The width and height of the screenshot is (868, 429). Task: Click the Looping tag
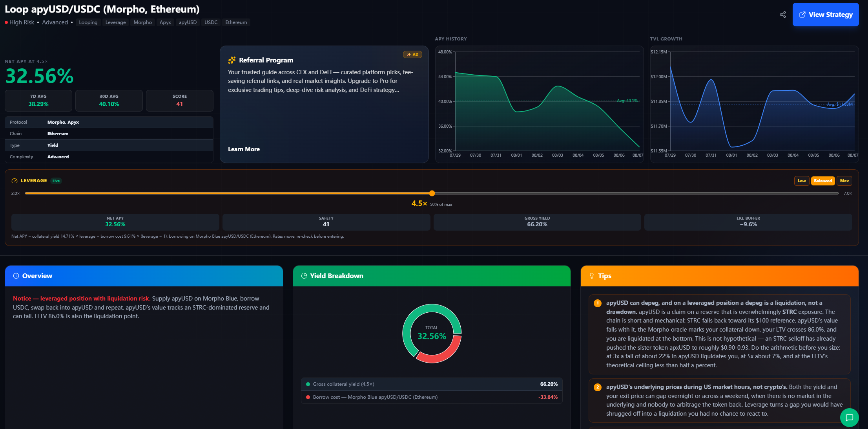88,22
